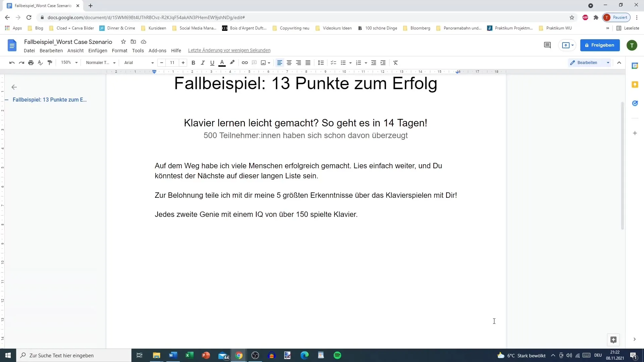The width and height of the screenshot is (644, 362).
Task: Set justified text alignment
Action: (308, 63)
